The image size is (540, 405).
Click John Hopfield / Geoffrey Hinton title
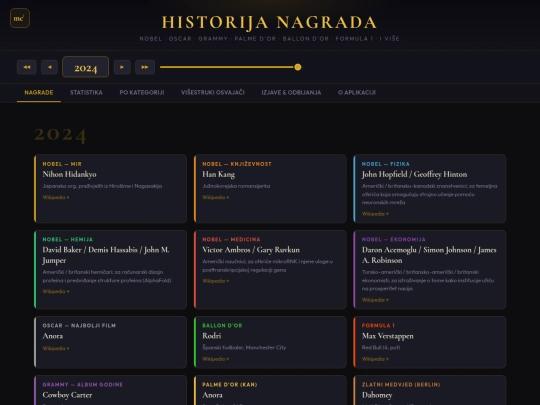pyautogui.click(x=414, y=174)
